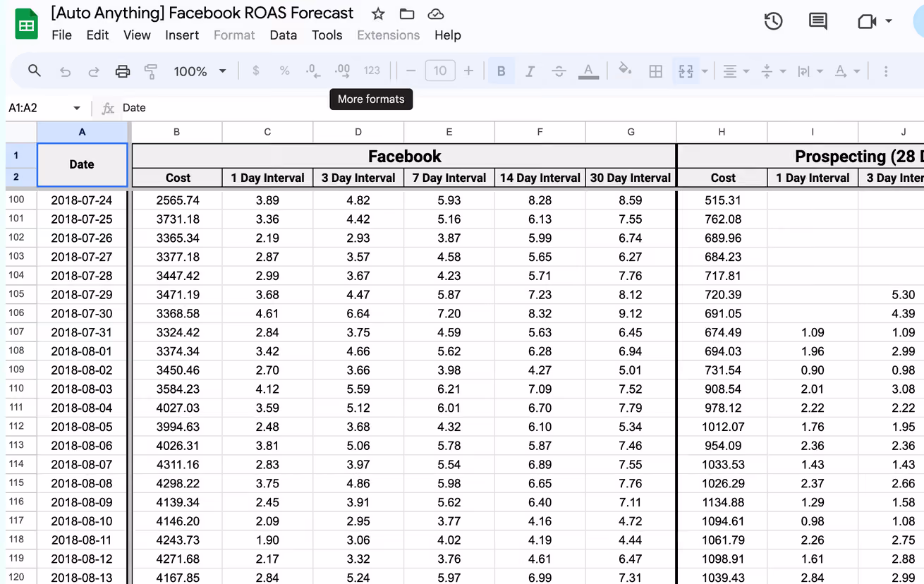This screenshot has width=924, height=584.
Task: Toggle merge cells button
Action: 686,71
